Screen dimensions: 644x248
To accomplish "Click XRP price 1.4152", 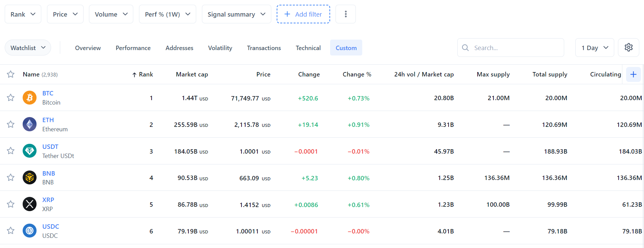I will (249, 205).
